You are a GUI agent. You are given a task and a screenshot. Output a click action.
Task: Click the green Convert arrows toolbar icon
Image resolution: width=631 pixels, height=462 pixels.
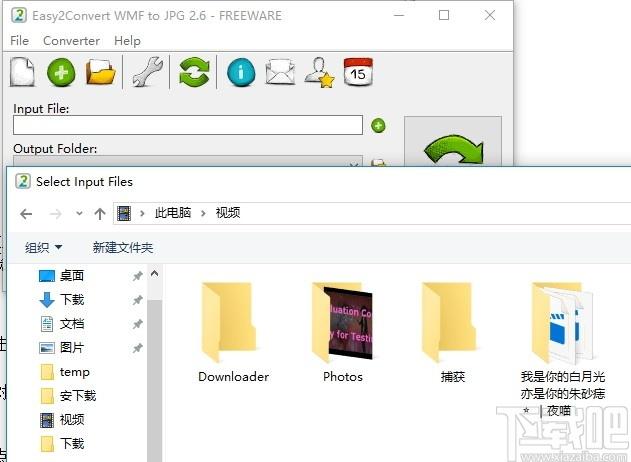194,72
